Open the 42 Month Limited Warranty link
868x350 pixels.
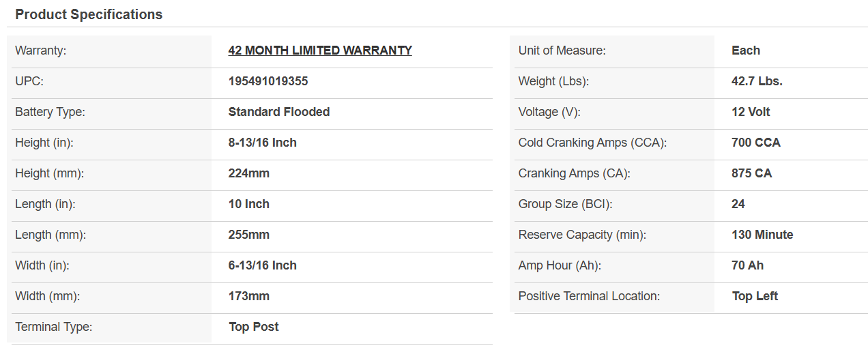tap(320, 50)
